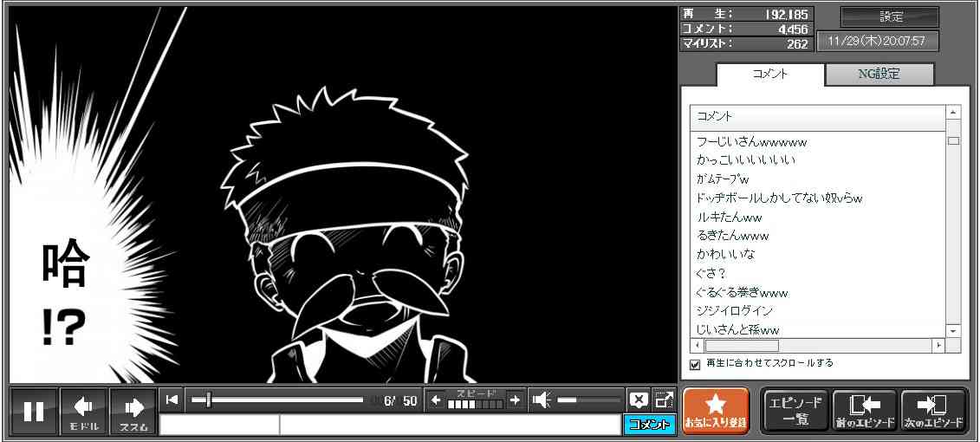Enter fullscreen mode using the expand icon
980x442 pixels.
coord(664,400)
